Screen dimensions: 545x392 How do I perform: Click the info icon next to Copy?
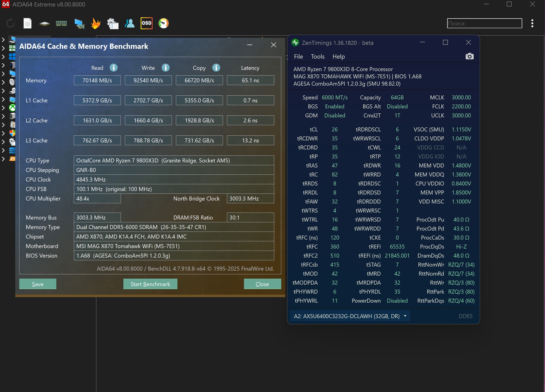click(x=216, y=68)
